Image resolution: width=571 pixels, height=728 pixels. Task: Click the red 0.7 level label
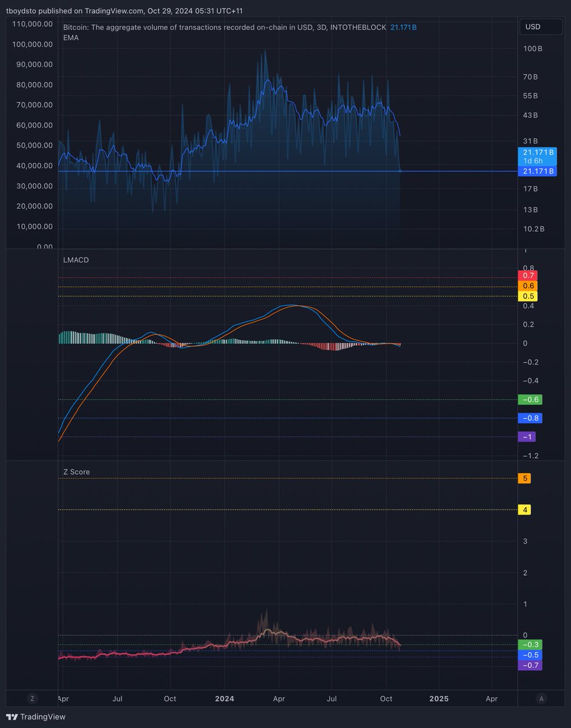point(527,275)
